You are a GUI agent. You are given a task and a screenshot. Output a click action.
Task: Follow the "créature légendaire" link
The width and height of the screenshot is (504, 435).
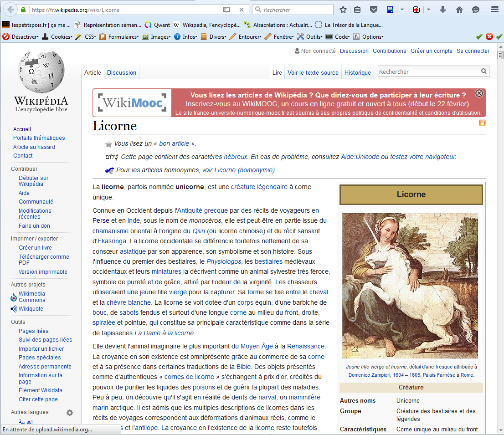(259, 187)
